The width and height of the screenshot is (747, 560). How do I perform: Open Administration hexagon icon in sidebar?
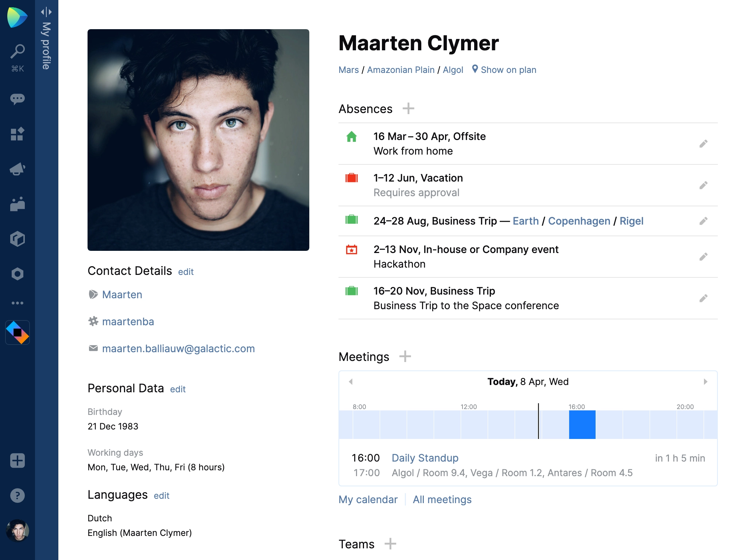(x=17, y=274)
